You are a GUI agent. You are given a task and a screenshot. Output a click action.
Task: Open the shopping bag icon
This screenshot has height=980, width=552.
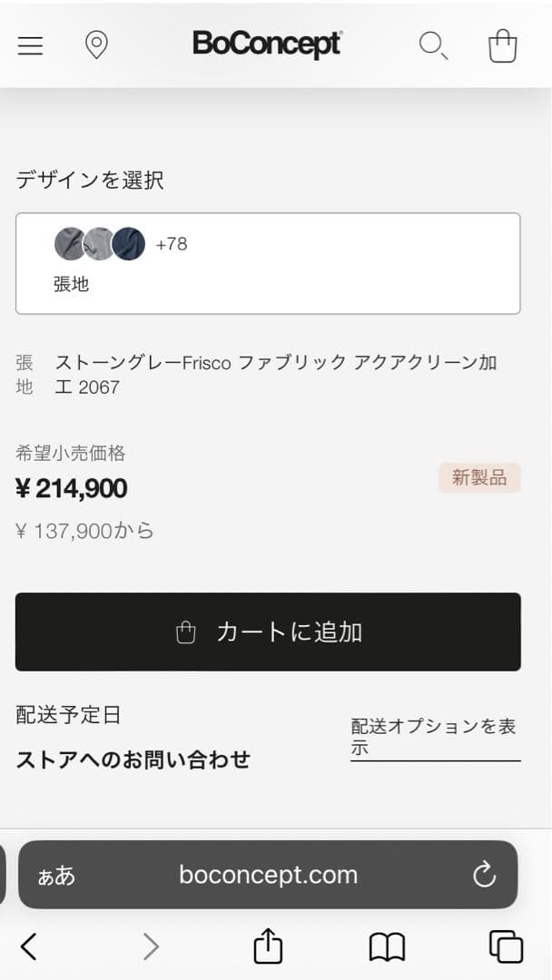503,45
